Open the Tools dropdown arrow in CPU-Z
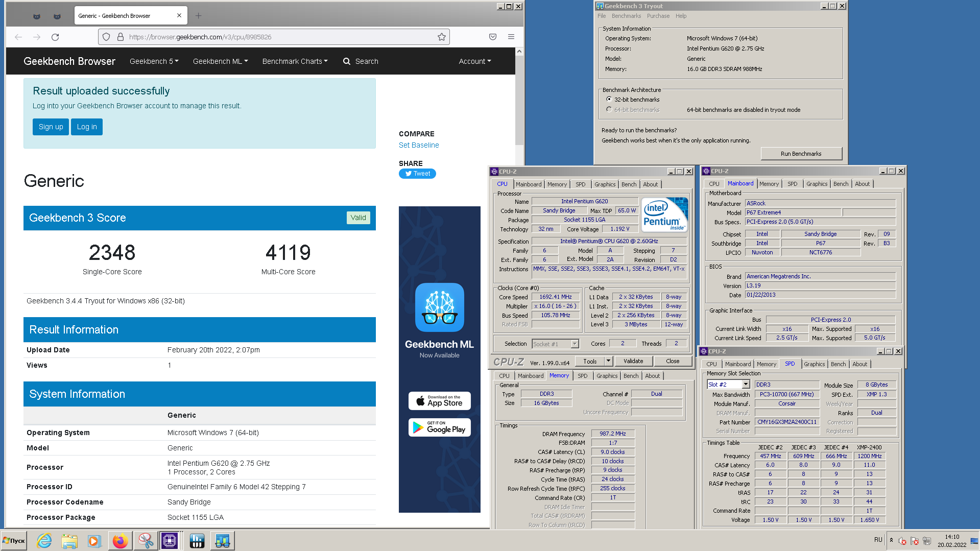980x551 pixels. click(x=608, y=361)
